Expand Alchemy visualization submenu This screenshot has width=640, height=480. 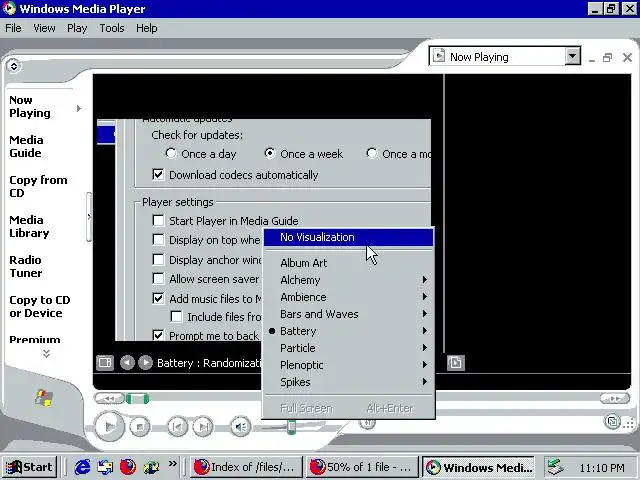point(349,280)
